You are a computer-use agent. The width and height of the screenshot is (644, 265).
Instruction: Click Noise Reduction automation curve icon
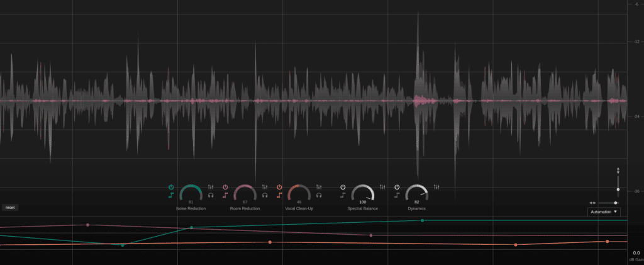click(171, 195)
